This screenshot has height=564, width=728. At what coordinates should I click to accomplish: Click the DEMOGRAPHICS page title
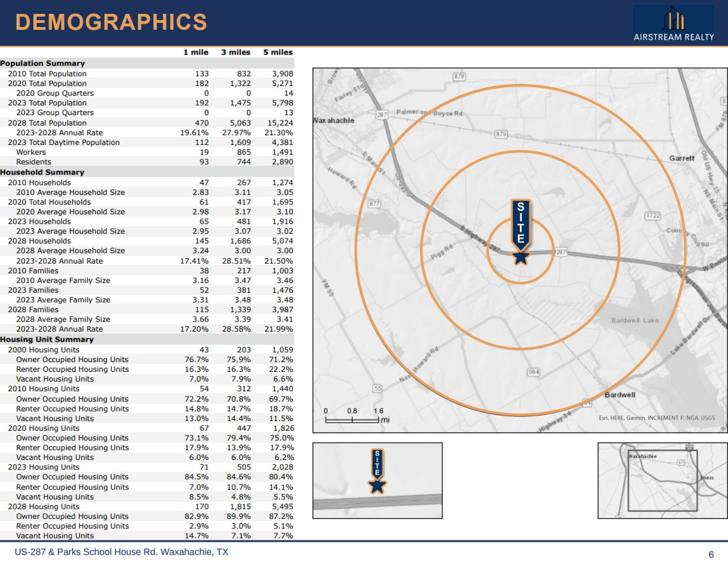[x=111, y=22]
